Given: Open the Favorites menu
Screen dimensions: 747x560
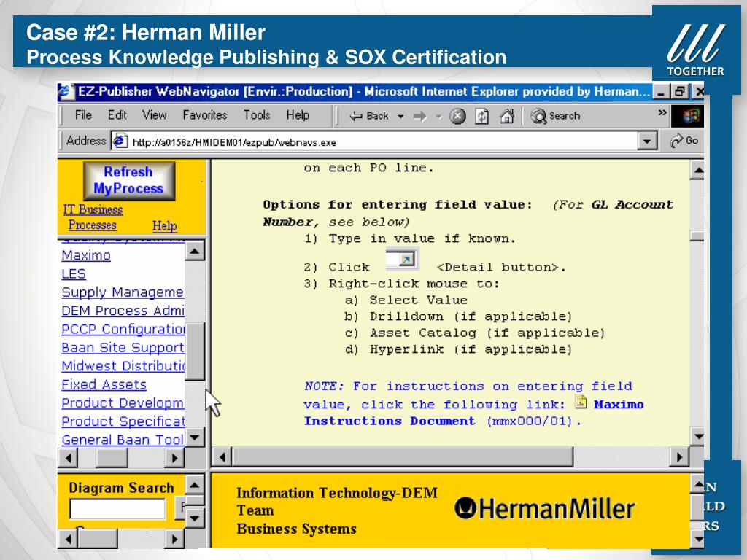Looking at the screenshot, I should [x=205, y=114].
